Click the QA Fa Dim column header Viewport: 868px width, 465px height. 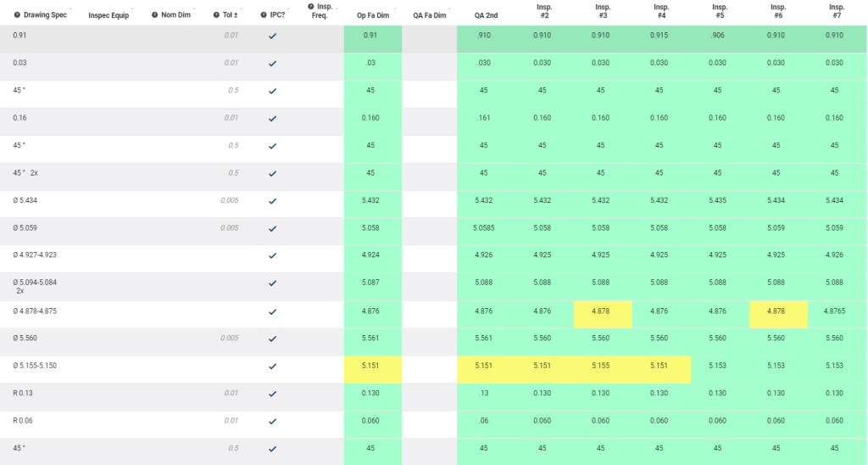point(429,15)
